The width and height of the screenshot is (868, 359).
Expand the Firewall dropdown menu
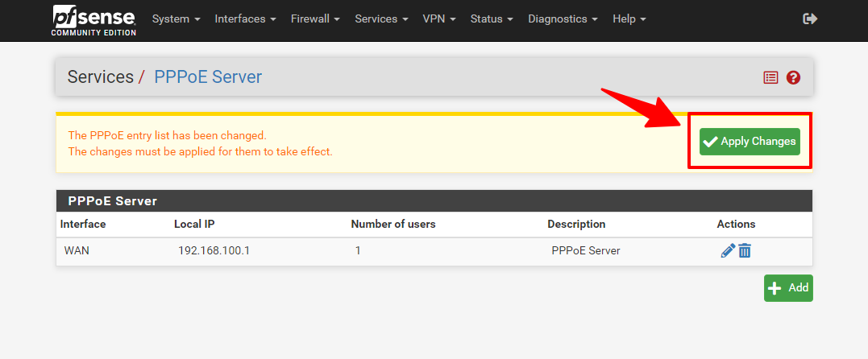315,19
